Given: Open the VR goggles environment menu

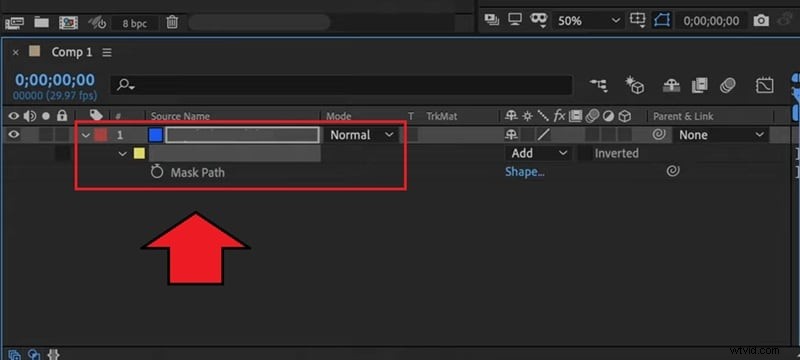Looking at the screenshot, I should pos(538,20).
